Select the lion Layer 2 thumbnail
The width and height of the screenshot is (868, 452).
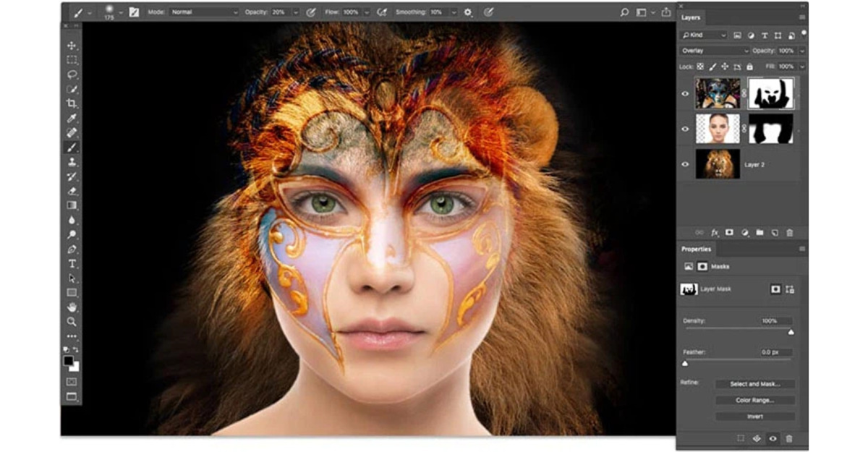(718, 164)
